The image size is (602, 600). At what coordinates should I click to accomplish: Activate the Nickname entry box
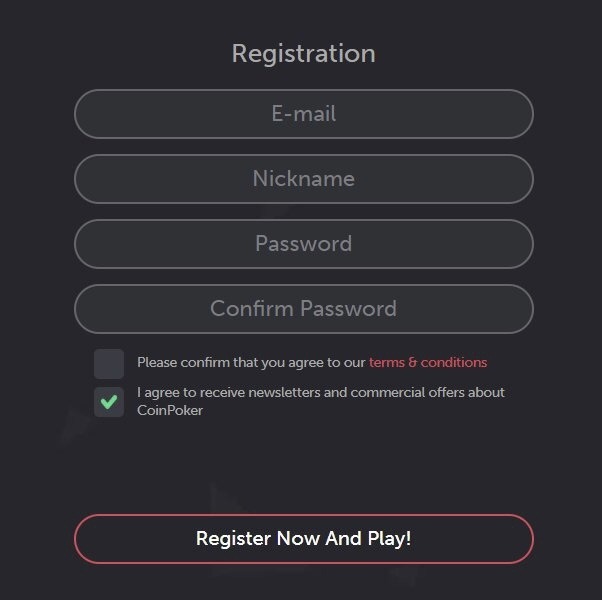pos(303,179)
